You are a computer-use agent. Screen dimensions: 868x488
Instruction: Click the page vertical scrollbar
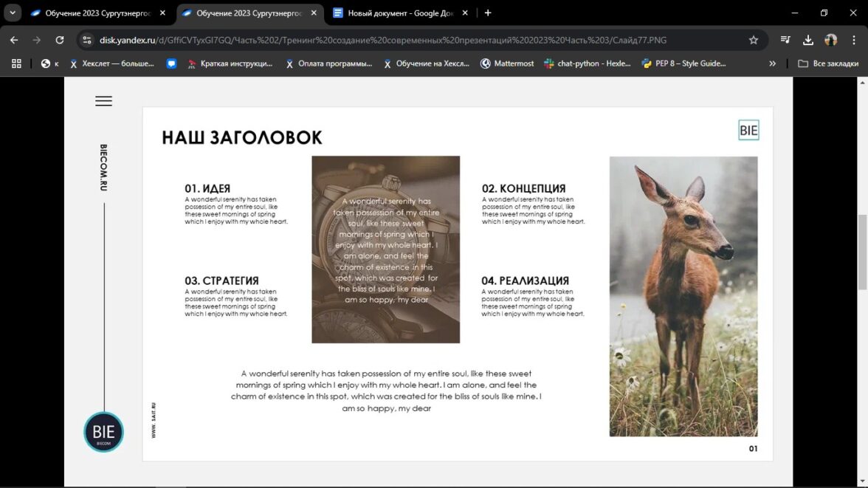pyautogui.click(x=862, y=251)
